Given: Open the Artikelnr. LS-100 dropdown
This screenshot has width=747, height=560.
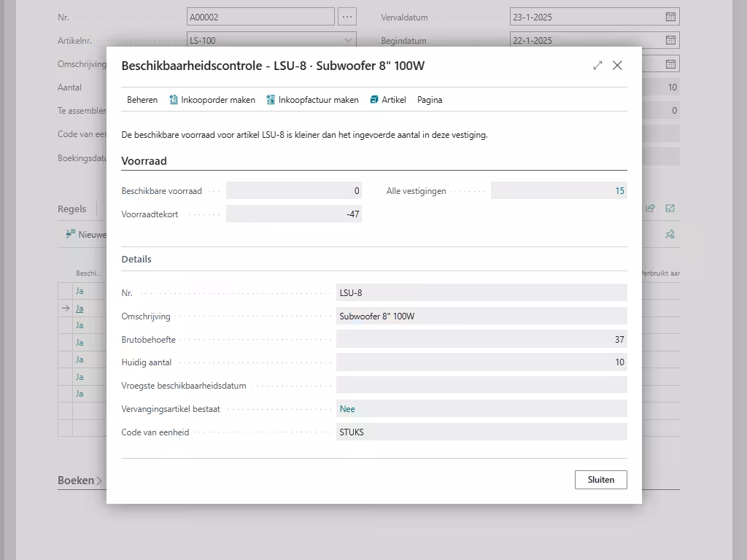Looking at the screenshot, I should click(x=348, y=41).
